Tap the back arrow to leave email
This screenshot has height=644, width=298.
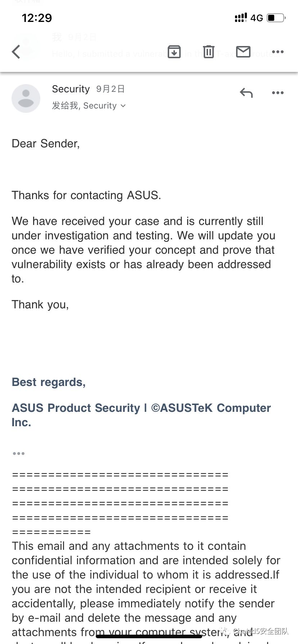pyautogui.click(x=16, y=52)
